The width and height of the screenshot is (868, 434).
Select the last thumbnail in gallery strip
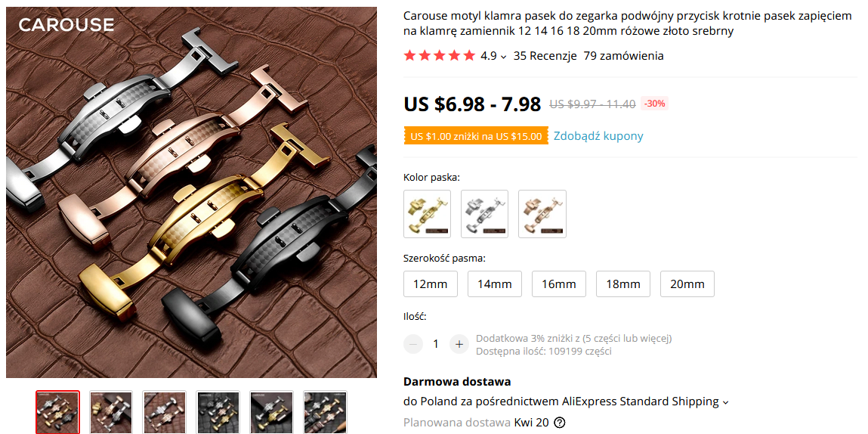[x=325, y=412]
